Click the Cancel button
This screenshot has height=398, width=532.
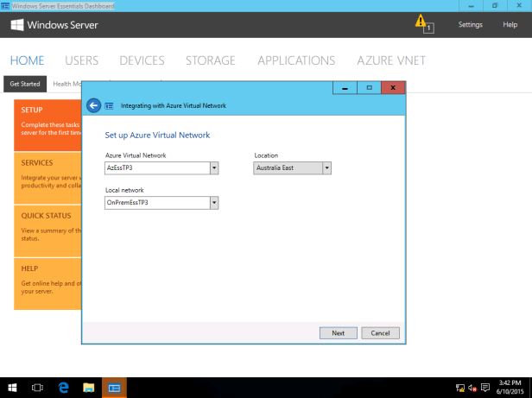[x=380, y=332]
